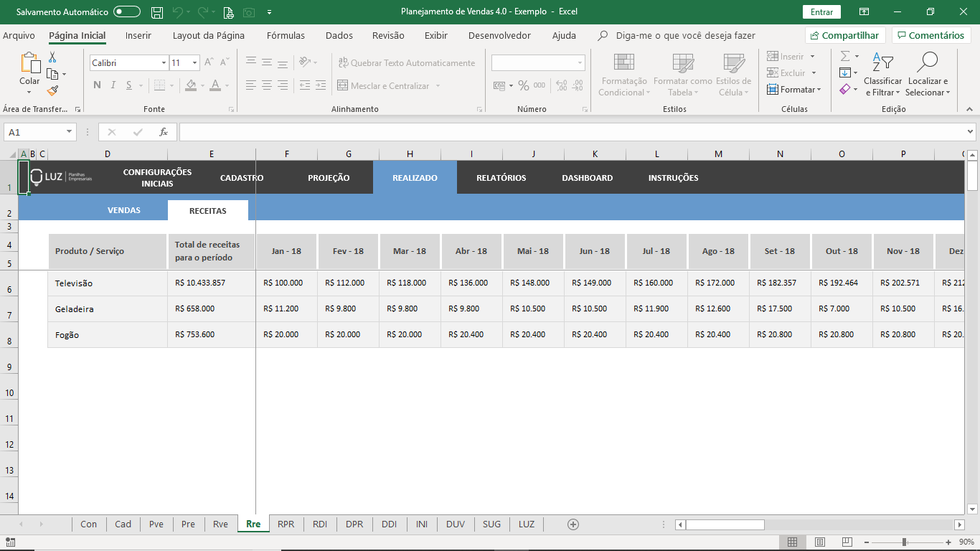The image size is (980, 551).
Task: Toggle italic formatting
Action: point(113,85)
